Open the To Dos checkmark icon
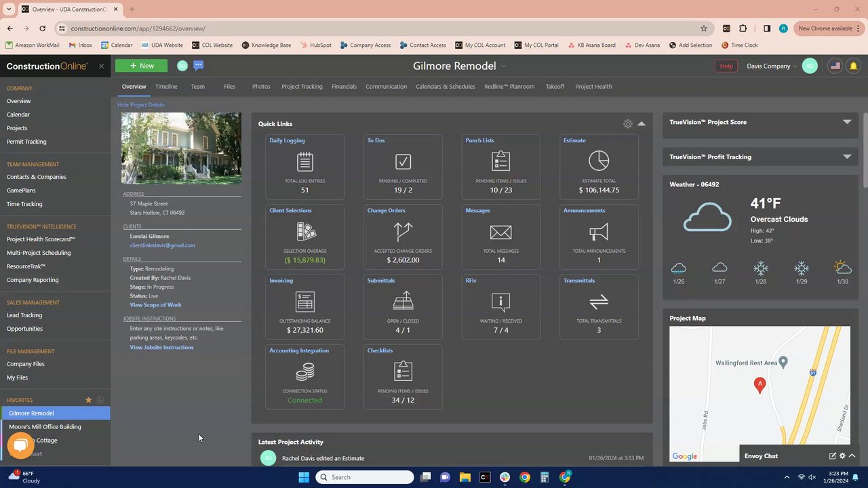The width and height of the screenshot is (868, 488). coord(403,161)
